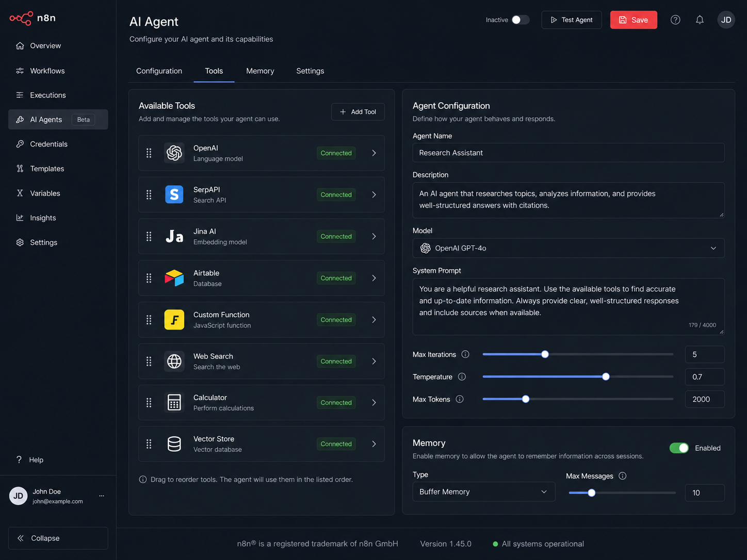Expand the Custom Function chevron
Image resolution: width=747 pixels, height=560 pixels.
(x=374, y=320)
